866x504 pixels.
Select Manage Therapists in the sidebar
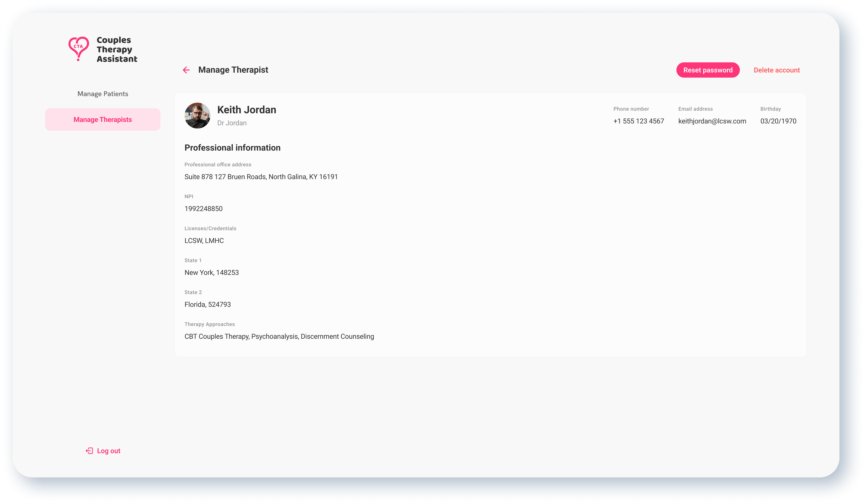103,119
